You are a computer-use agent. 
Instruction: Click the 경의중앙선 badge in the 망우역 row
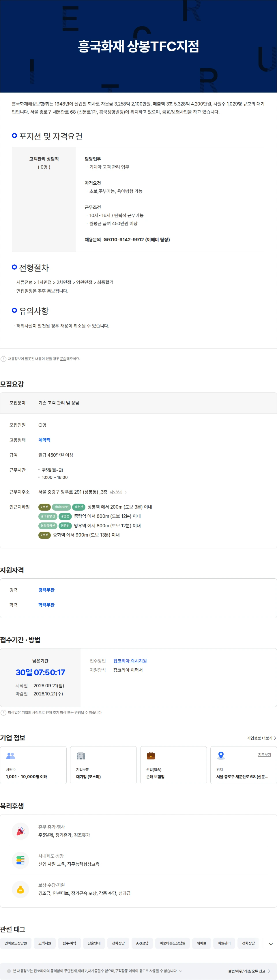coord(48,525)
